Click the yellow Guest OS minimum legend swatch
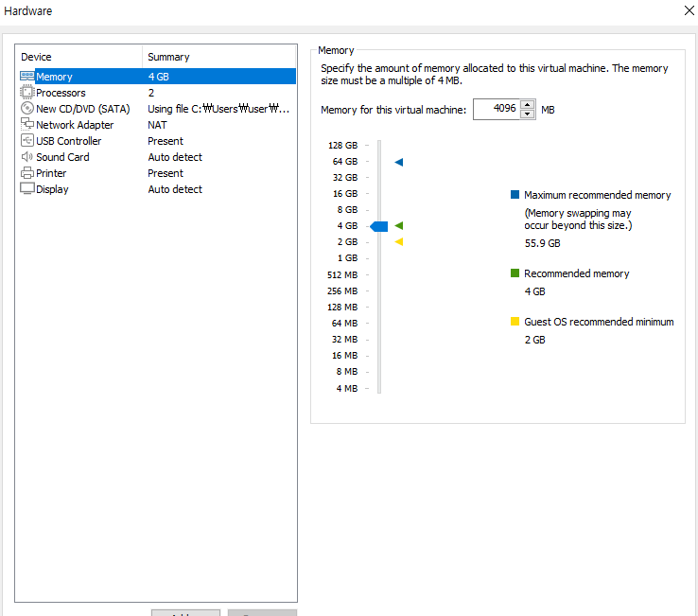The width and height of the screenshot is (698, 616). pos(515,321)
